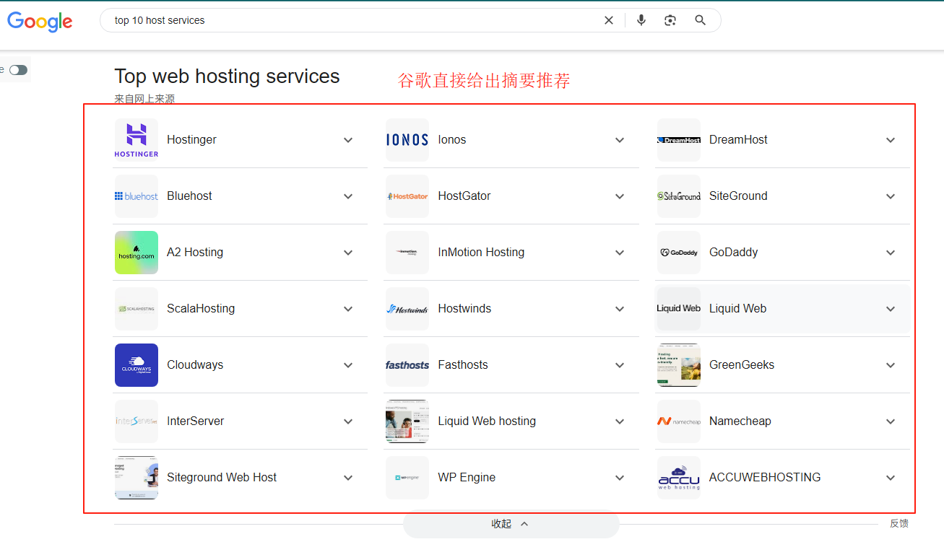The height and width of the screenshot is (560, 944).
Task: Select the Bluehost logo
Action: [136, 196]
